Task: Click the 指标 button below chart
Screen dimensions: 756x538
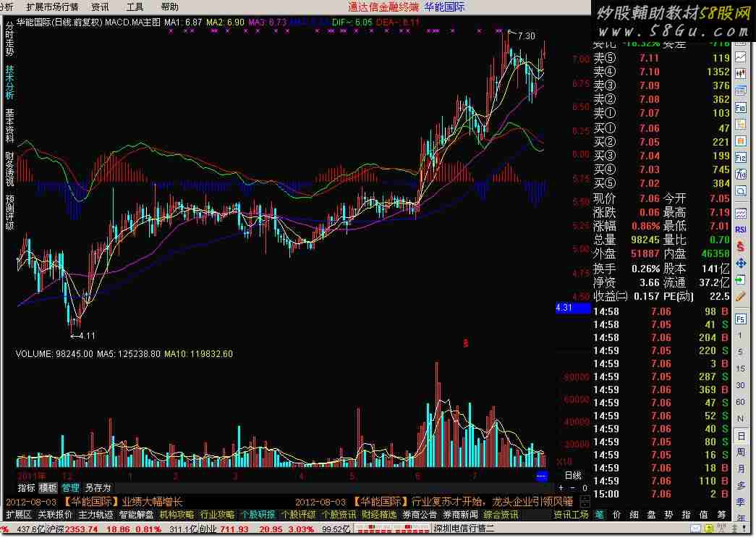Action: (x=26, y=488)
